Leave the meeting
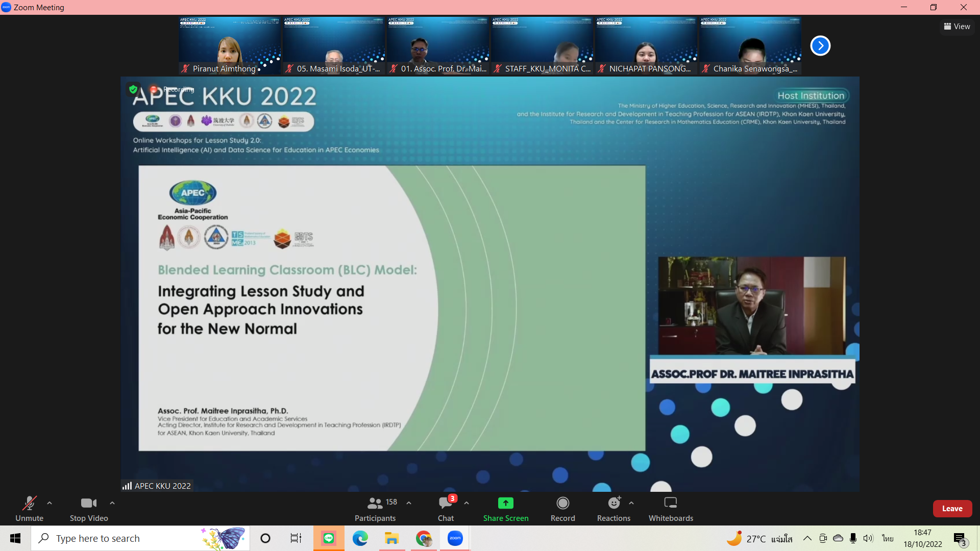Viewport: 980px width, 551px height. 952,509
